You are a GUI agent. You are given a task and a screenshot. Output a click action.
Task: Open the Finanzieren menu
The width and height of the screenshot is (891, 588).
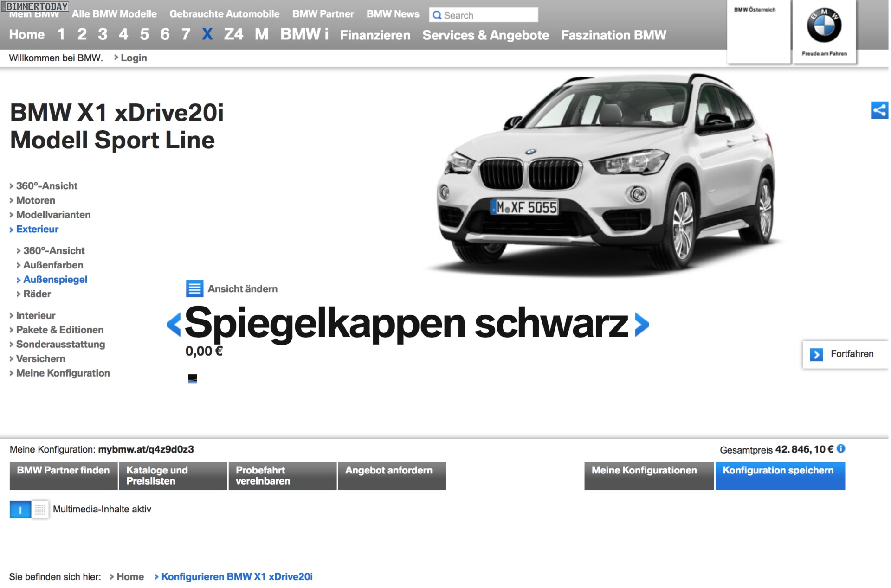click(375, 35)
